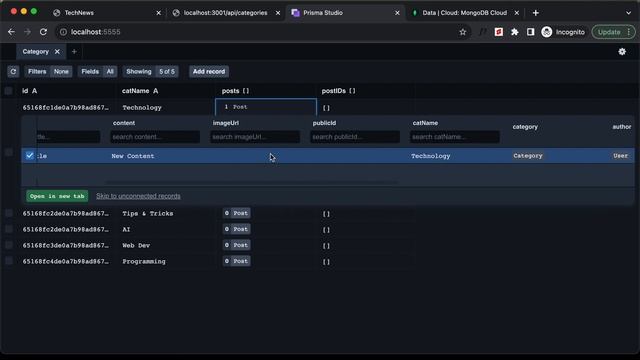Click New Content cell in post row
The height and width of the screenshot is (360, 640).
click(133, 156)
